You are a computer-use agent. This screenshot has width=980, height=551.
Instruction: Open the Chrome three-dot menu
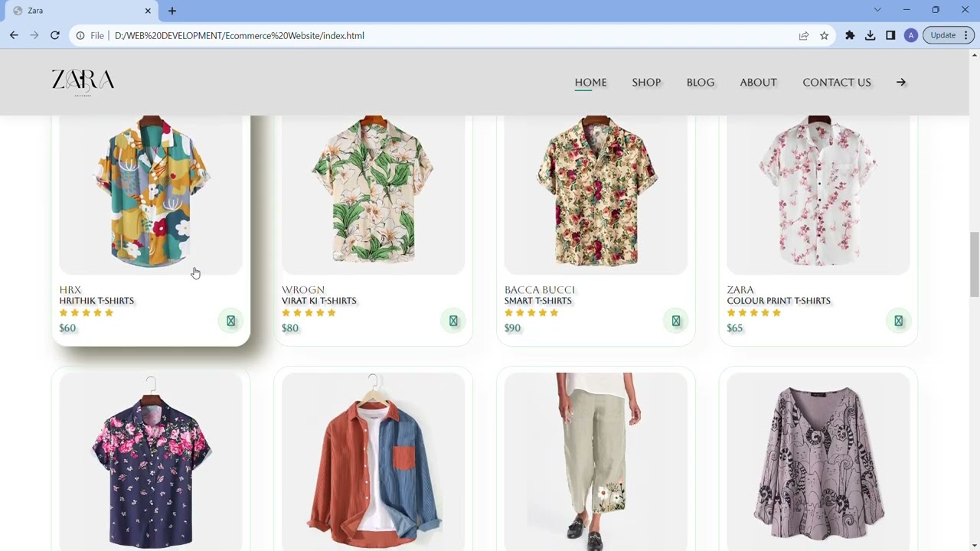pos(966,35)
